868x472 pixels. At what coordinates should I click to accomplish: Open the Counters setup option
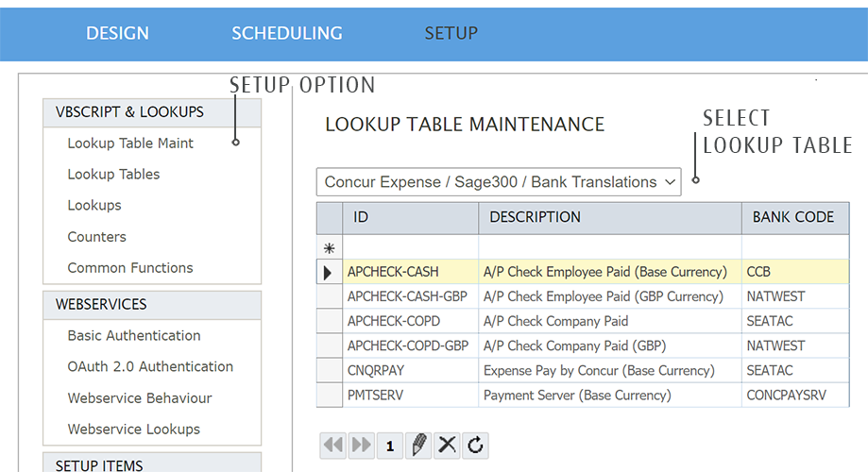[x=96, y=237]
